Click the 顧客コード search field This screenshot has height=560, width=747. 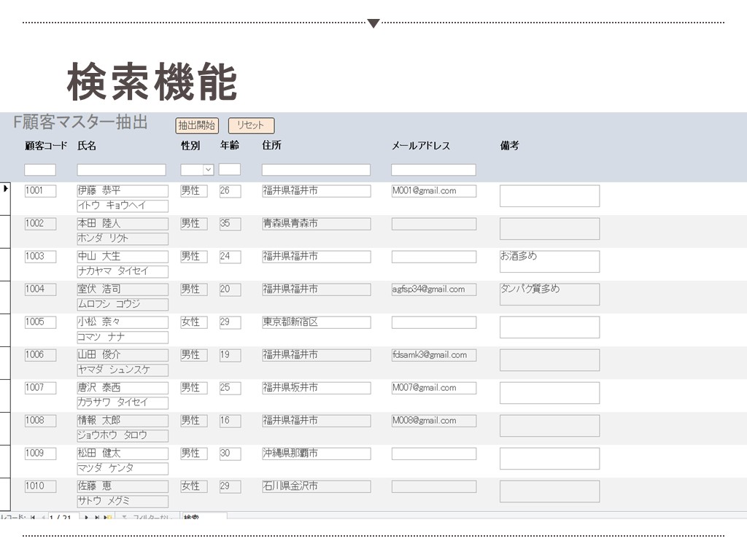[40, 170]
